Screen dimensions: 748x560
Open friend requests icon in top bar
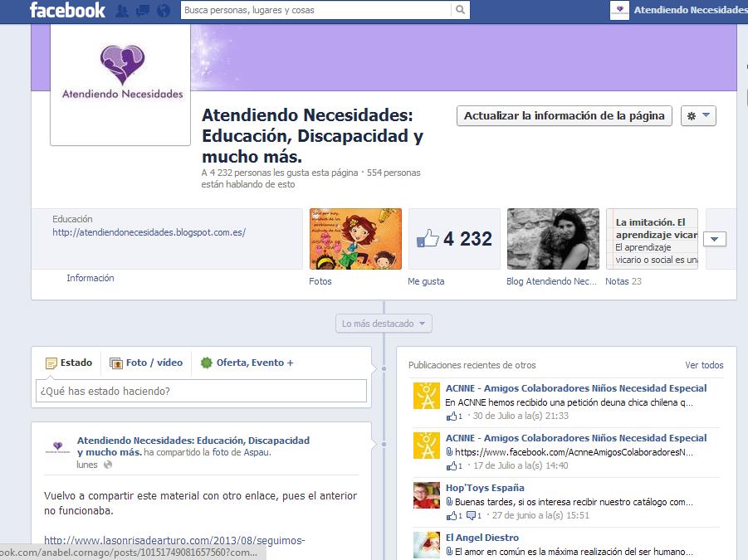[122, 11]
